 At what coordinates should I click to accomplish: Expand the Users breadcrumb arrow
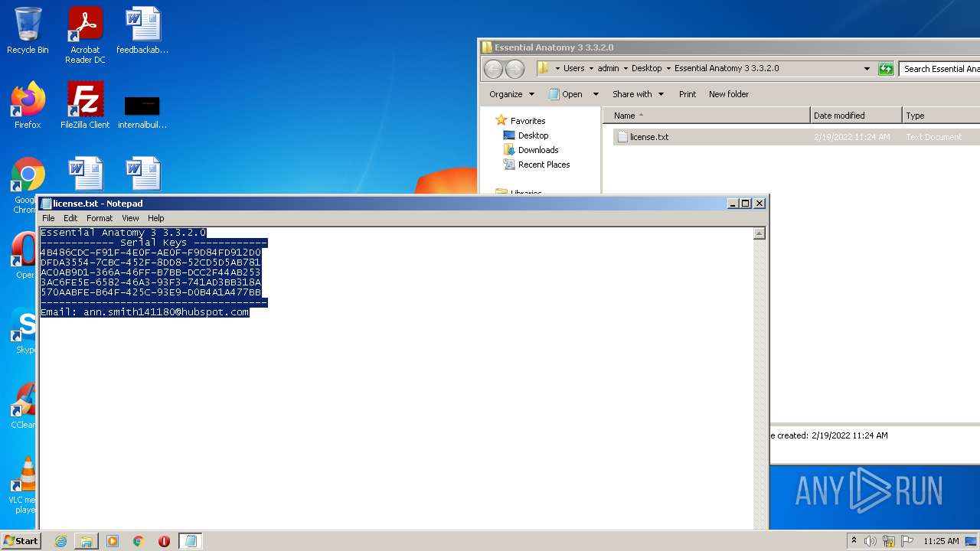(x=590, y=68)
